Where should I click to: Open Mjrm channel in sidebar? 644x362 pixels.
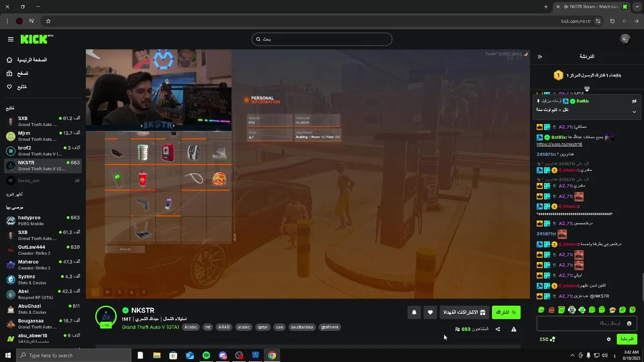click(43, 136)
